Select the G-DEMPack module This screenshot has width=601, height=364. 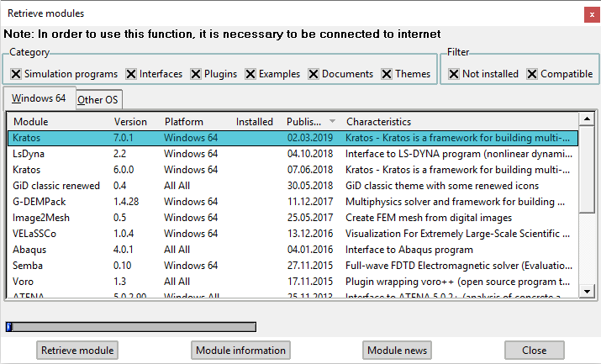pyautogui.click(x=293, y=202)
